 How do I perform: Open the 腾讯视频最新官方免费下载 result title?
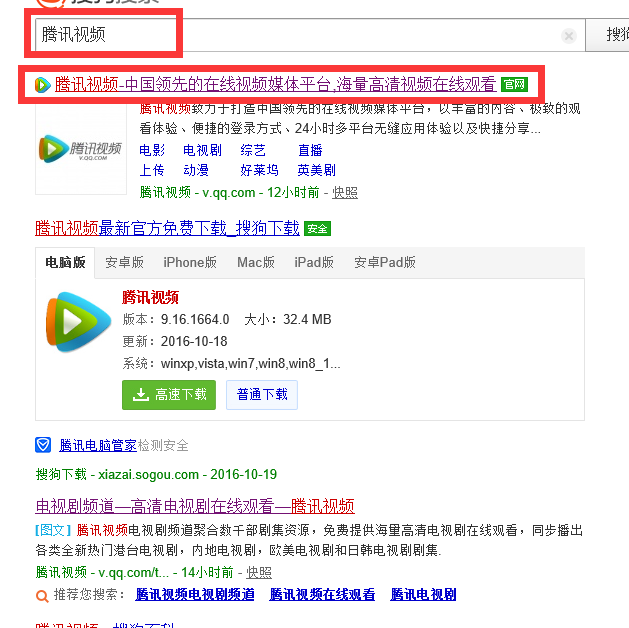(167, 229)
